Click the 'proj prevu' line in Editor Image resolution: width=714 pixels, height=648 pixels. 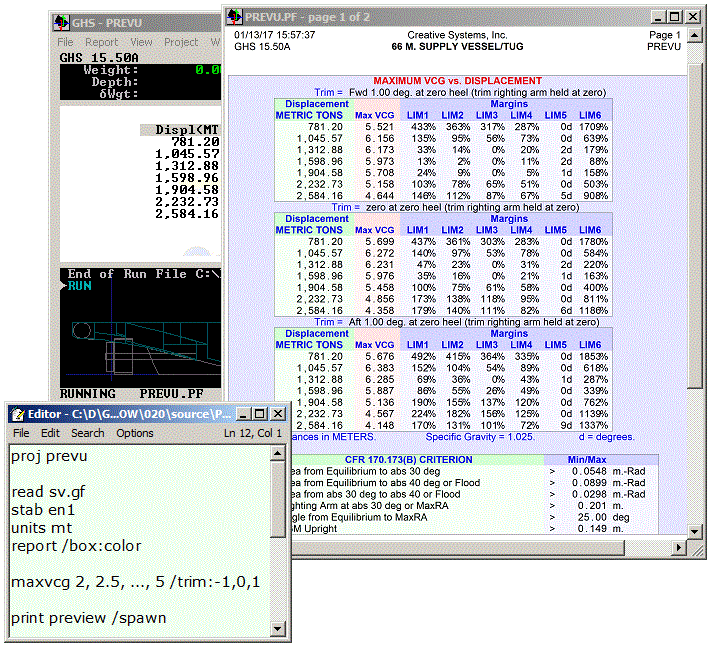pos(49,456)
